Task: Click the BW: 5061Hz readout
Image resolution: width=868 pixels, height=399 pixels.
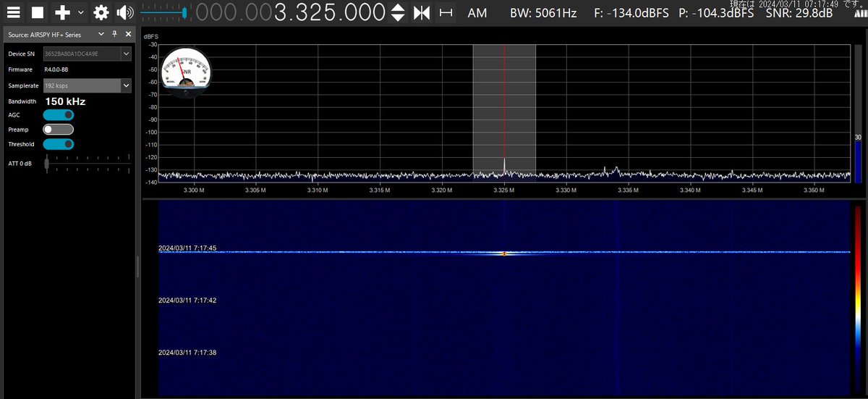Action: coord(542,12)
